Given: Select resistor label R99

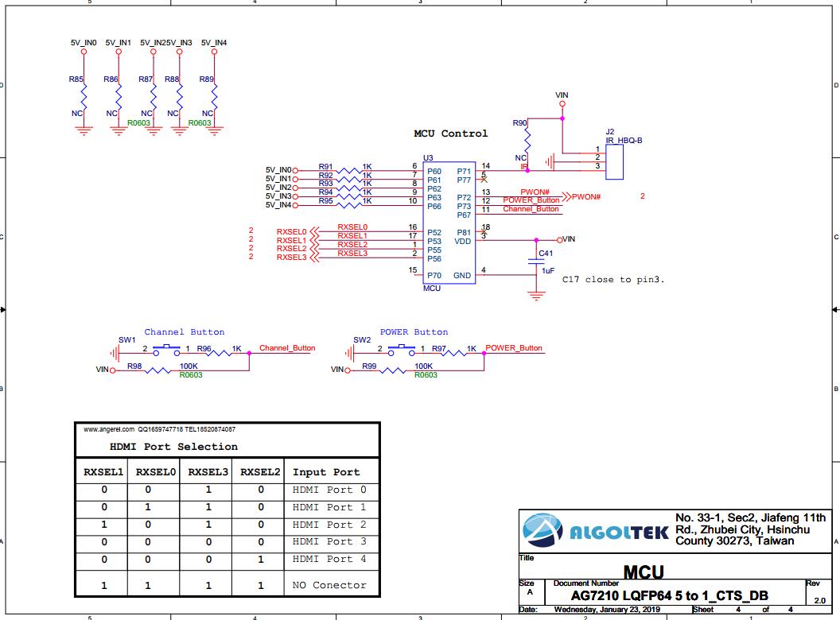Looking at the screenshot, I should [369, 366].
